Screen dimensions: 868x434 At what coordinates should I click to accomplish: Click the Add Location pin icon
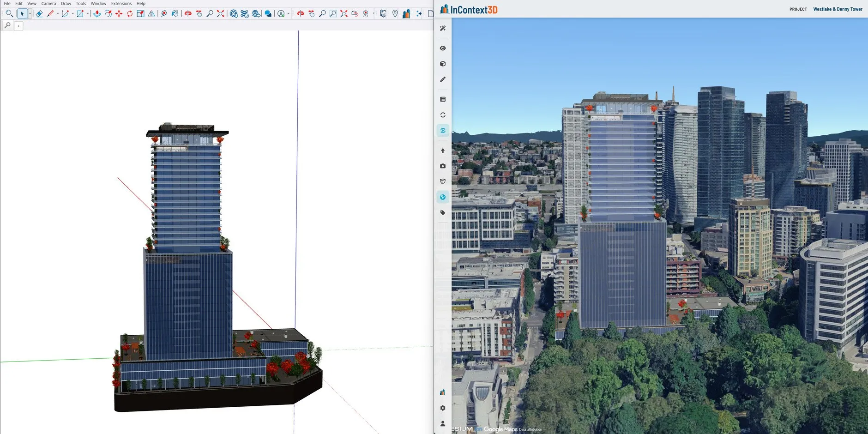click(x=395, y=14)
